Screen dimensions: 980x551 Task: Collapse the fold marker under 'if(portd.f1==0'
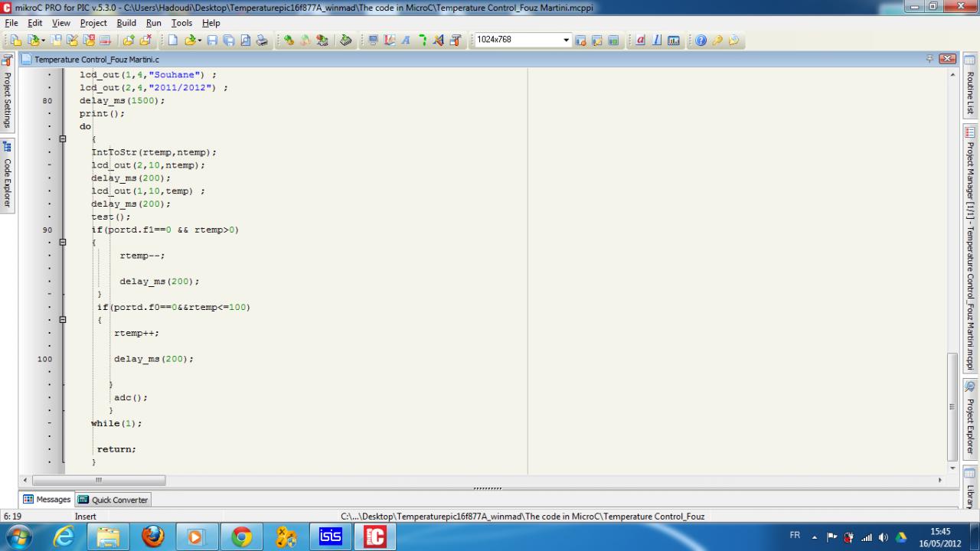tap(63, 243)
